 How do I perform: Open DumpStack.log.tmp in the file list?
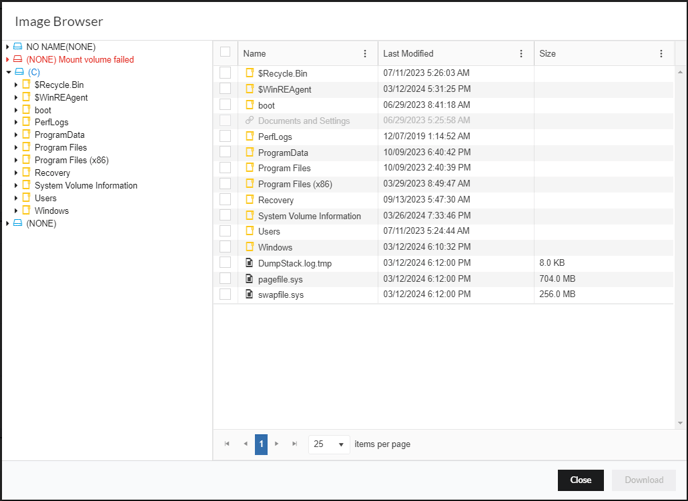(295, 263)
